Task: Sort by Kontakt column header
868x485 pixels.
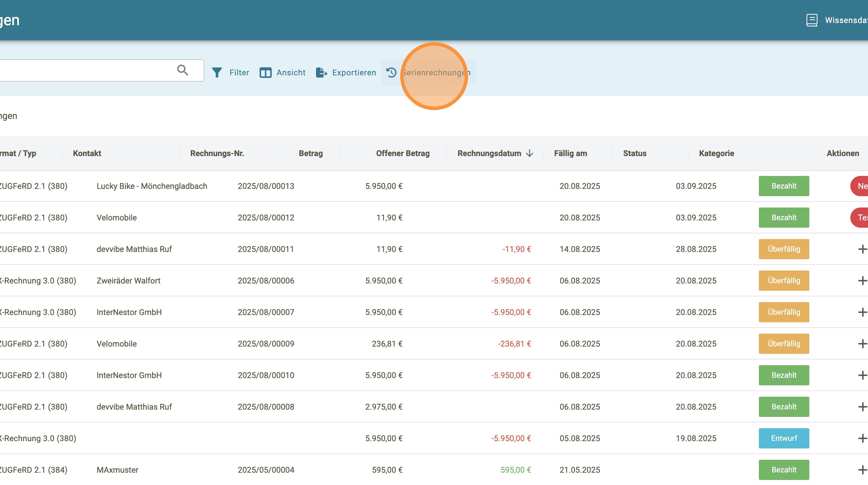Action: coord(87,154)
